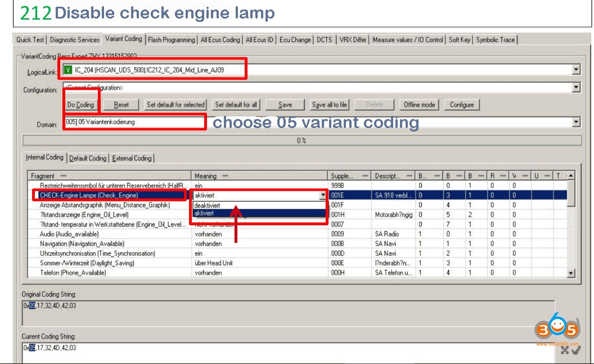The width and height of the screenshot is (594, 364).
Task: Open the LogicalLink dropdown arrow
Action: (575, 70)
